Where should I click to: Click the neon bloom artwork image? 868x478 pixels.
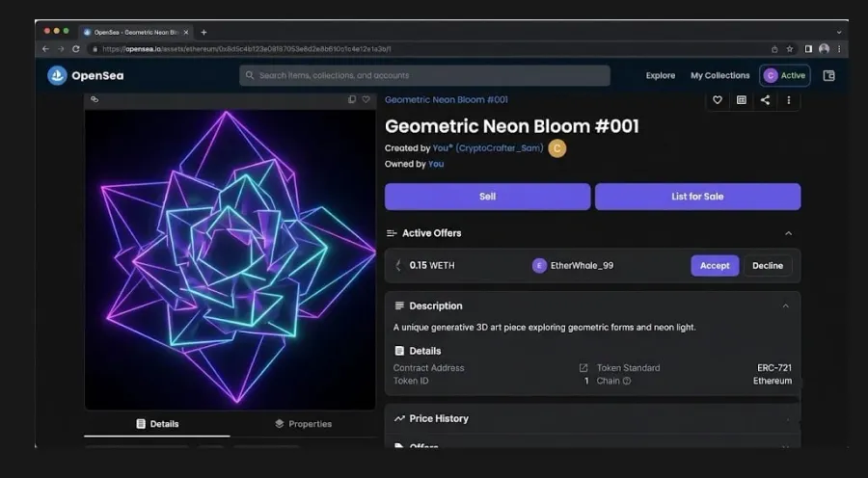tap(230, 259)
